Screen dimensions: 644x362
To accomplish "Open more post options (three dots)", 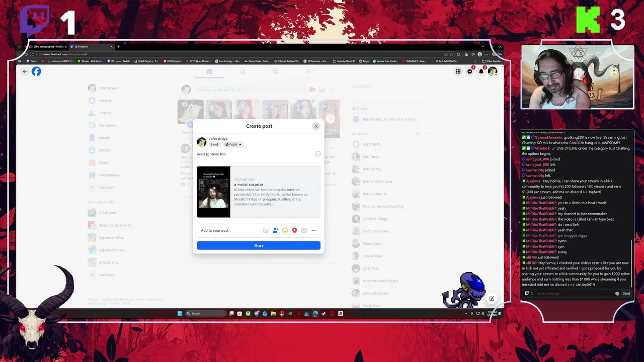I will click(313, 230).
